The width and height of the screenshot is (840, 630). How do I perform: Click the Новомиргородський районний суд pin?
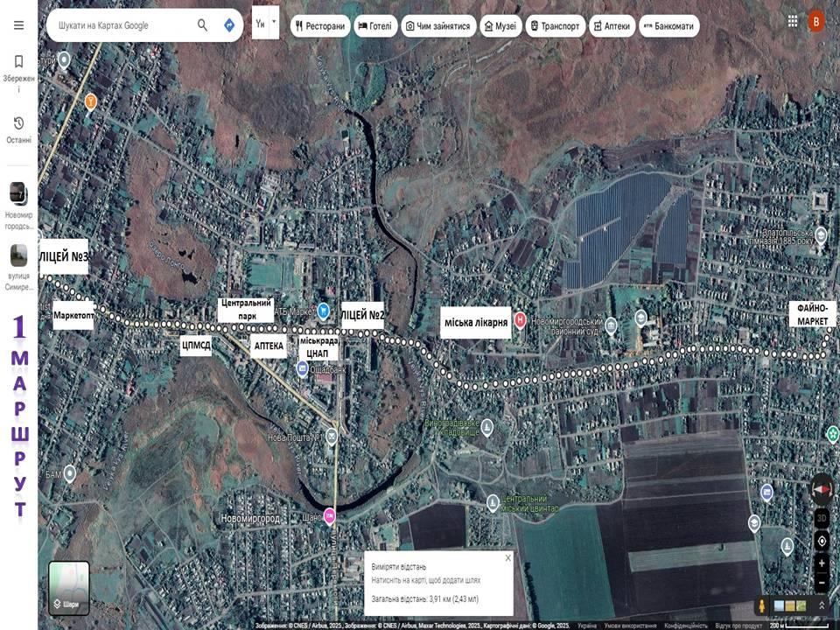611,325
